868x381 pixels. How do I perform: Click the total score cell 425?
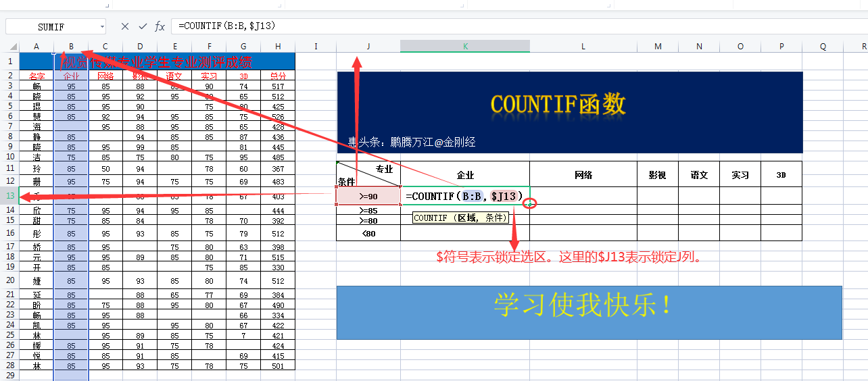[278, 107]
